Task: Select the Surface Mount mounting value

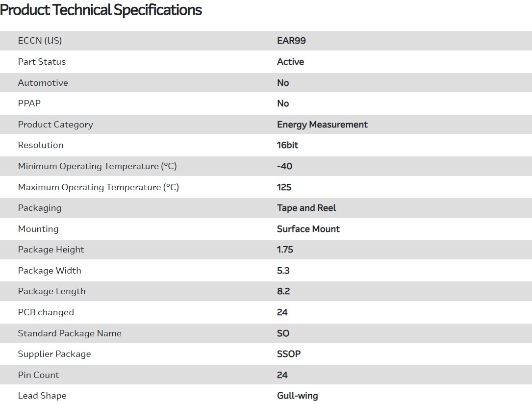Action: click(x=308, y=229)
